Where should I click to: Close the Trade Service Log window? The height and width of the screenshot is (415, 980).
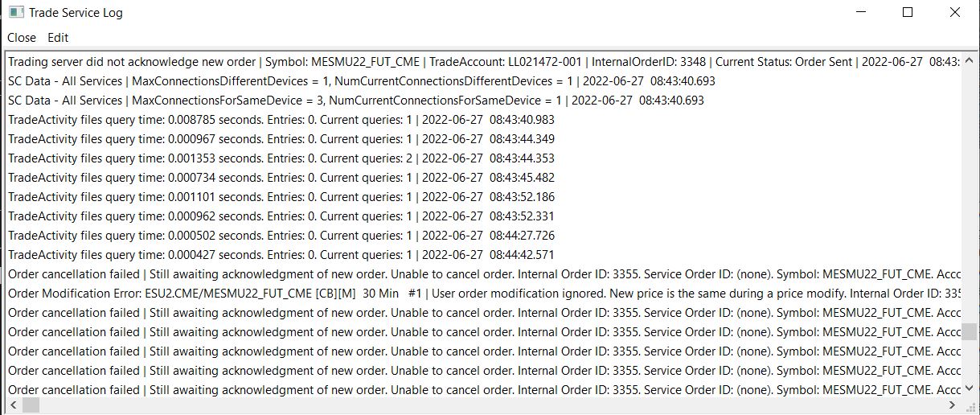[x=954, y=13]
